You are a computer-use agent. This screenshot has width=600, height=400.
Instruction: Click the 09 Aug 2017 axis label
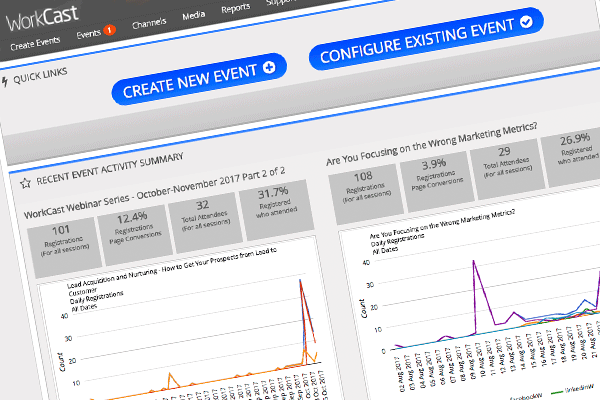pos(475,362)
